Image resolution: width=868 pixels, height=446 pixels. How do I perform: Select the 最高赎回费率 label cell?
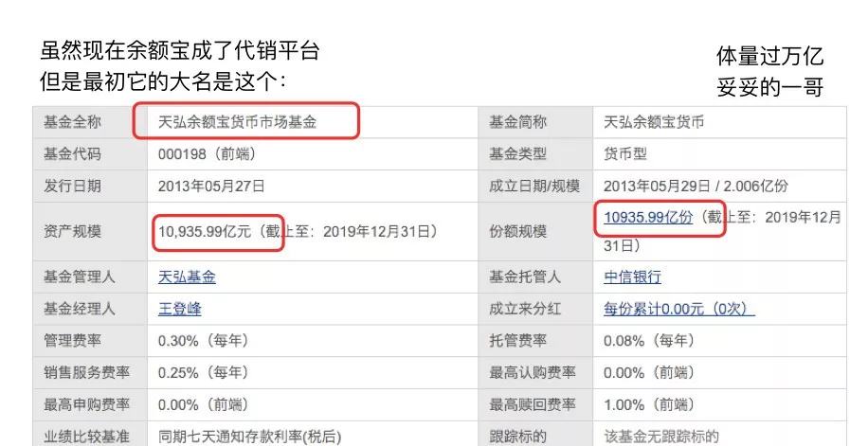click(x=535, y=404)
